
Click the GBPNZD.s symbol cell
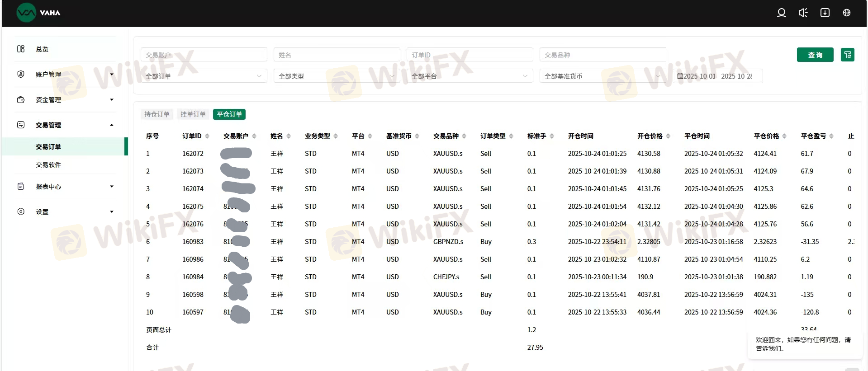click(x=448, y=242)
